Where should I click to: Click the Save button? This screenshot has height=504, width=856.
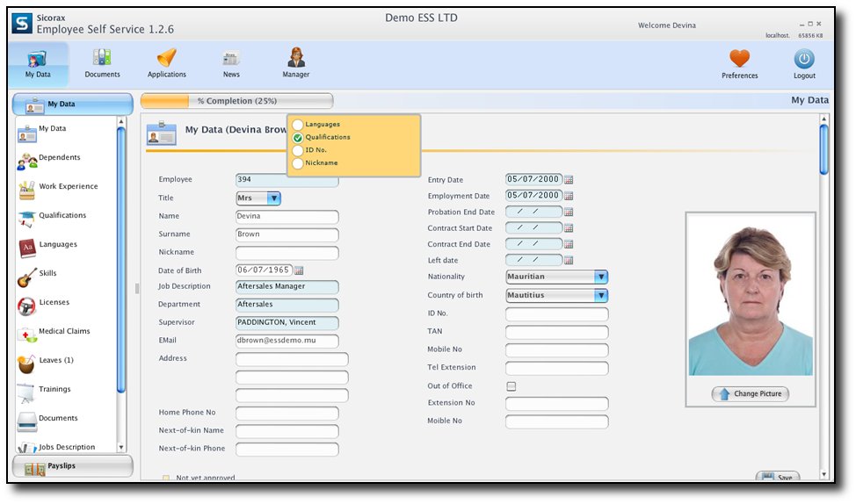click(777, 478)
